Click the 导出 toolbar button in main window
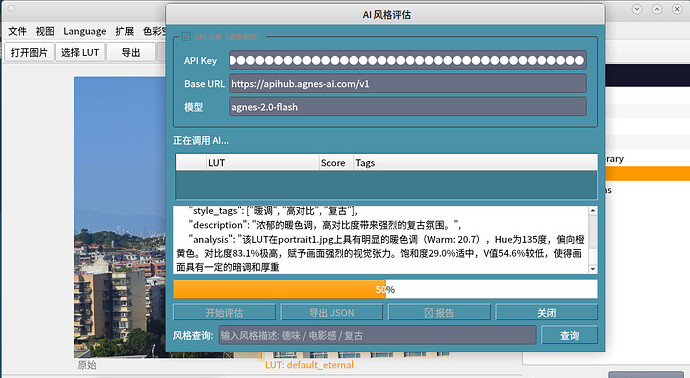The width and height of the screenshot is (690, 378). pyautogui.click(x=131, y=52)
